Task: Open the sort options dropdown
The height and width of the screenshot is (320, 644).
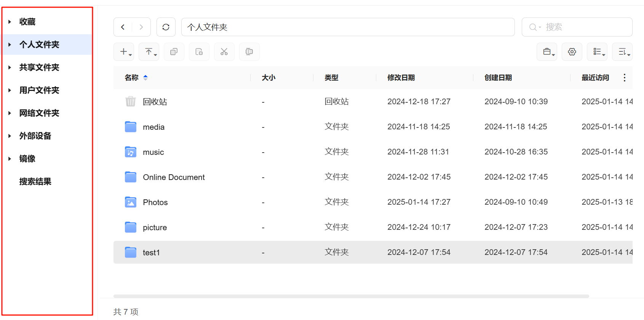Action: point(622,52)
